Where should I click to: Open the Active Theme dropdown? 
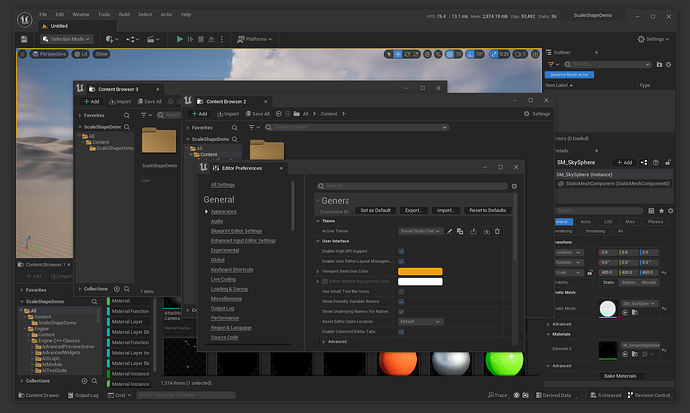click(419, 231)
